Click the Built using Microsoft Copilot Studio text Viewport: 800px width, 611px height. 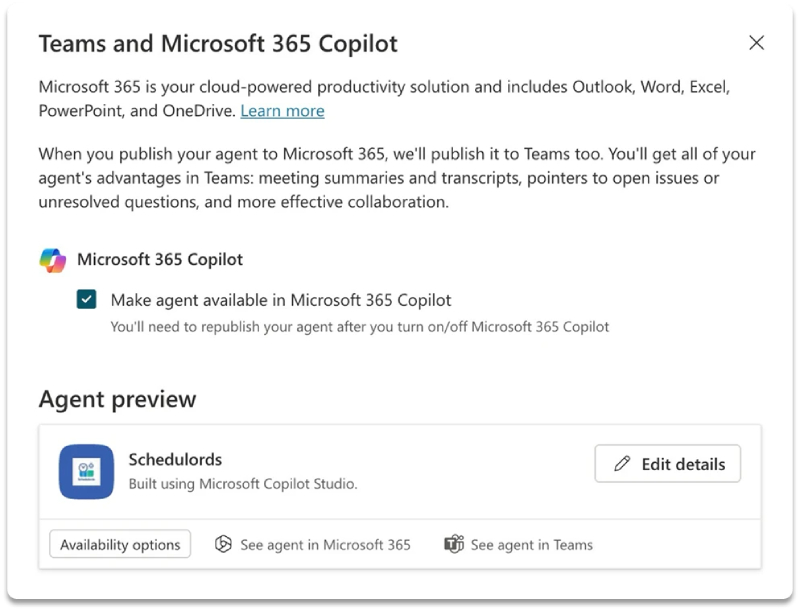click(x=243, y=483)
